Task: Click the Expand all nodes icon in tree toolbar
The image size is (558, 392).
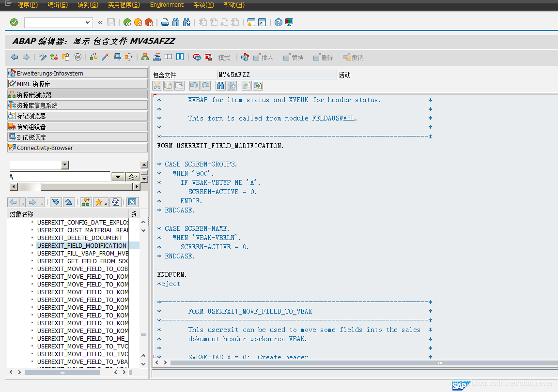Action: [x=56, y=202]
